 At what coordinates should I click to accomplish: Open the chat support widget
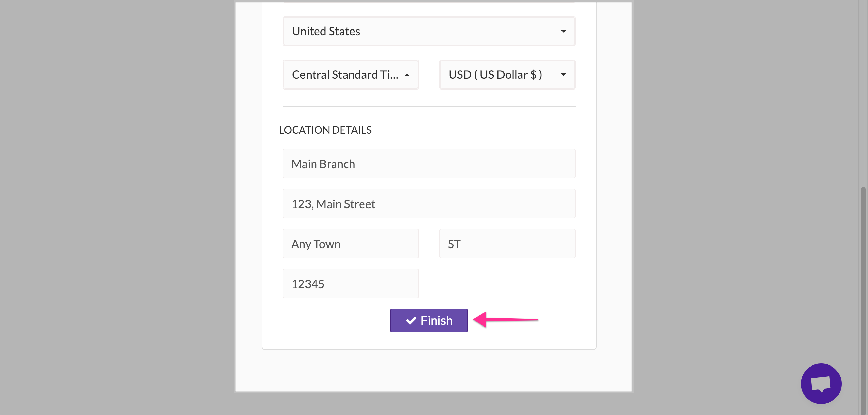[821, 383]
